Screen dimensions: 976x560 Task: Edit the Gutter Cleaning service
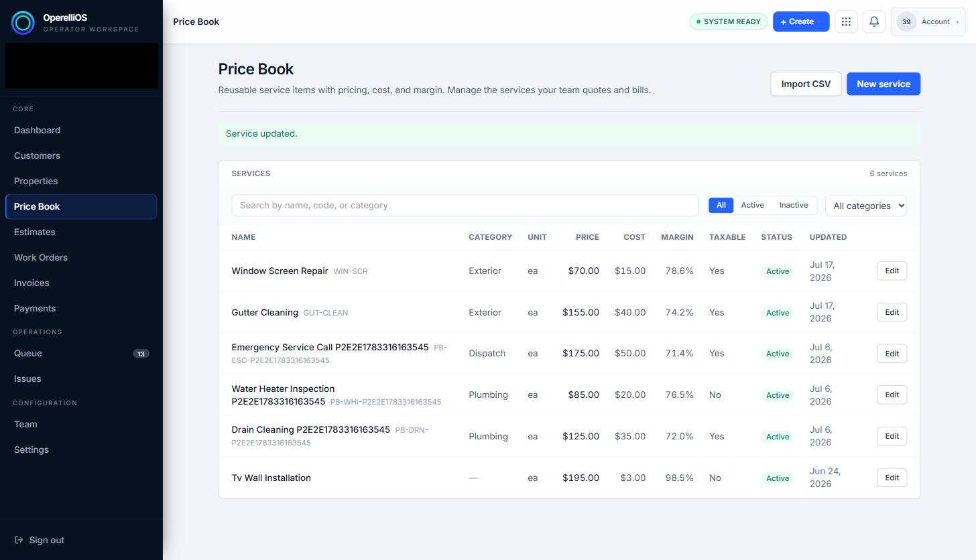pos(892,312)
